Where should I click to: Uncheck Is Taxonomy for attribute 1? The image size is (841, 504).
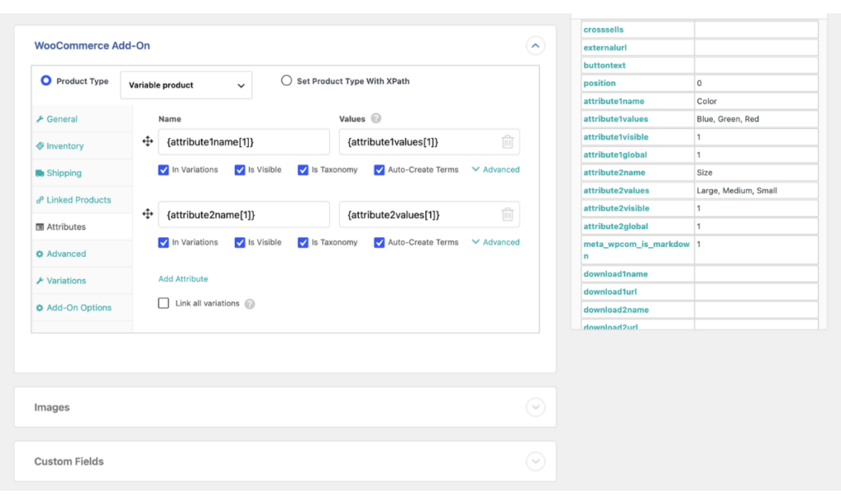point(303,170)
